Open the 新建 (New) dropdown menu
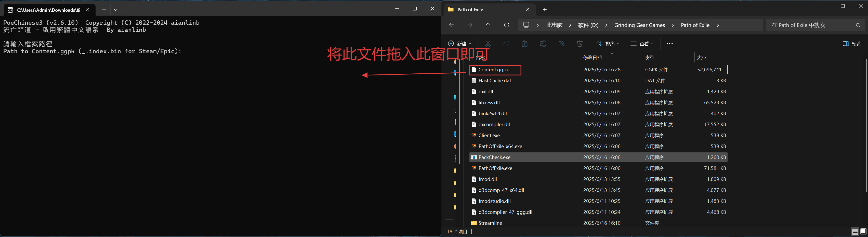Image resolution: width=868 pixels, height=237 pixels. [x=459, y=44]
